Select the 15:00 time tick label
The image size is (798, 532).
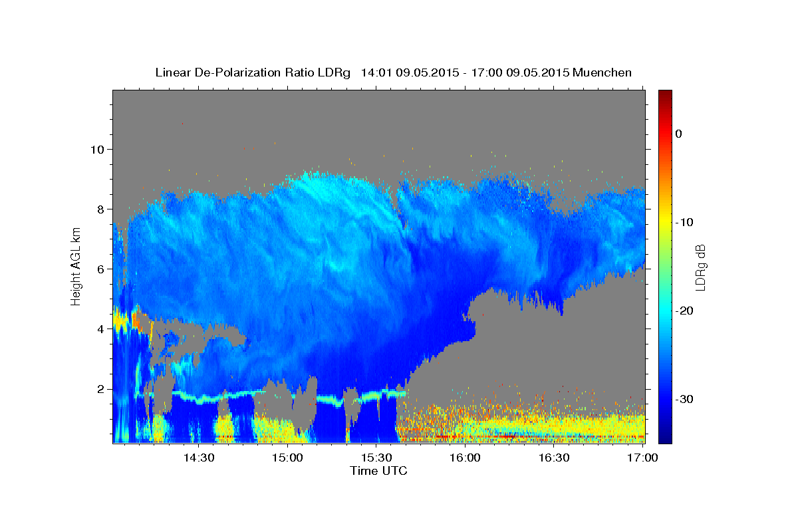coord(287,458)
